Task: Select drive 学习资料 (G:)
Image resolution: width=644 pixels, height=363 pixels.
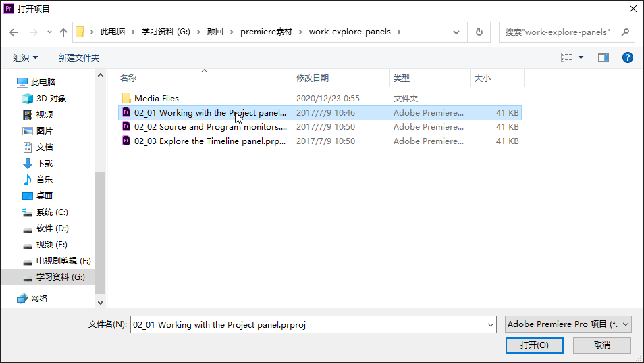Action: coord(60,277)
